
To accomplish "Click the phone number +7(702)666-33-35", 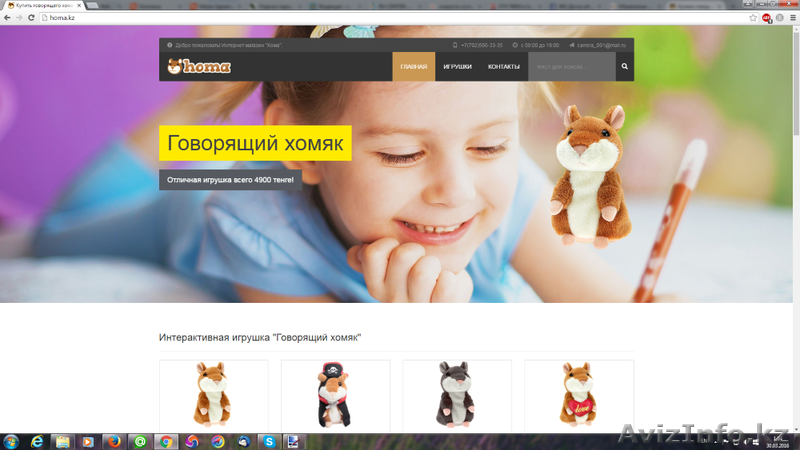I will tap(482, 45).
